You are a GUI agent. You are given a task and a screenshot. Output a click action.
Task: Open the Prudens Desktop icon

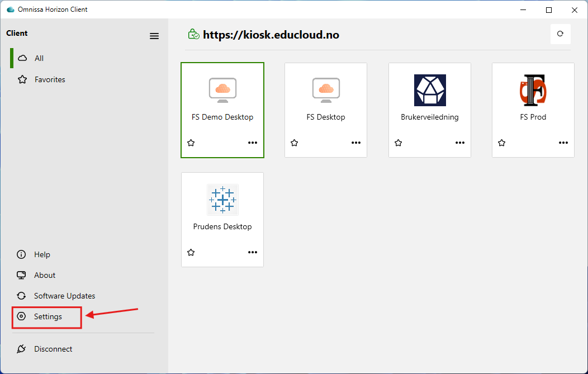[x=223, y=200]
